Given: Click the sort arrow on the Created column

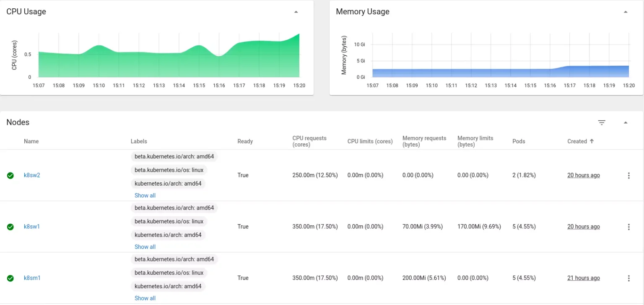Looking at the screenshot, I should pos(592,141).
